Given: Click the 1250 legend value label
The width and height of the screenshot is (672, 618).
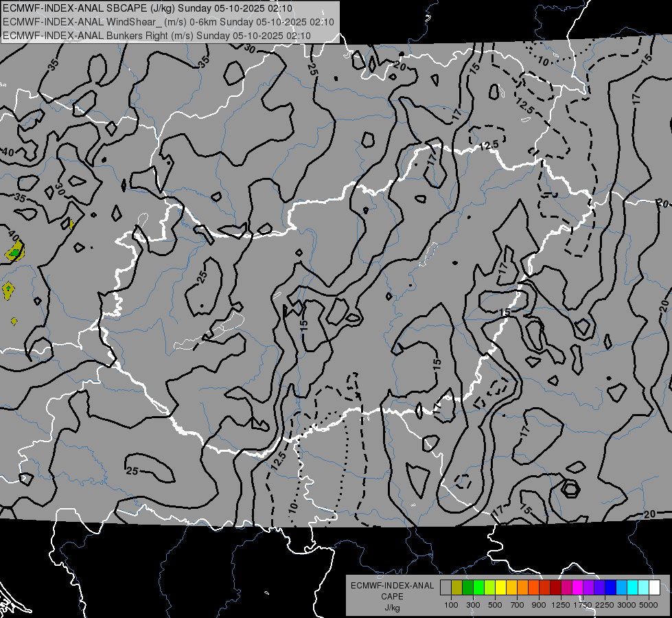Looking at the screenshot, I should 561,605.
